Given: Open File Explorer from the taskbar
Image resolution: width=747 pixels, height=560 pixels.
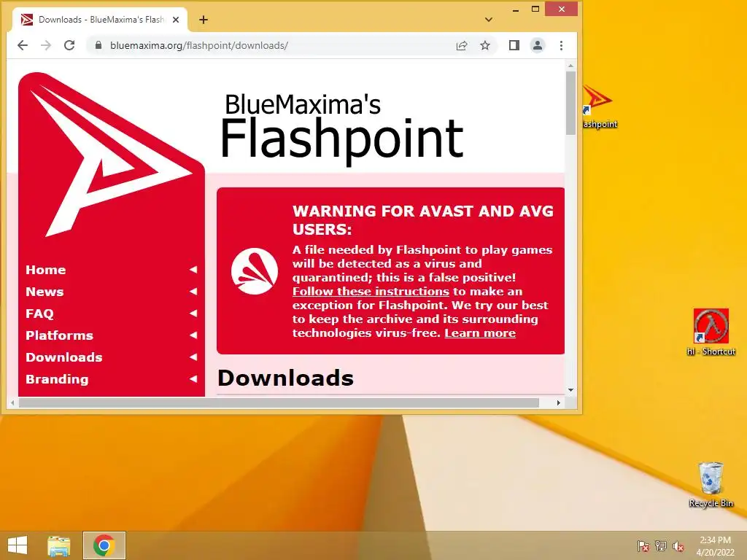Looking at the screenshot, I should [59, 545].
